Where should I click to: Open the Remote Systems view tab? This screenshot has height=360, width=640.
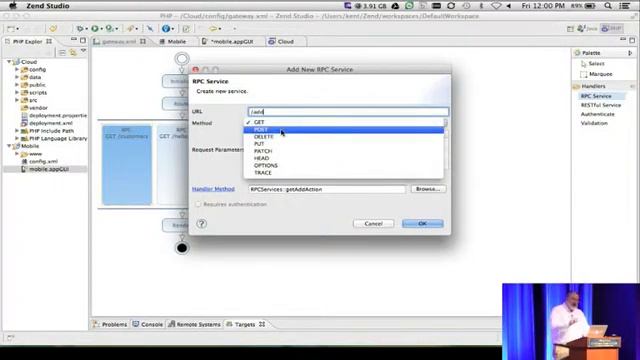click(x=194, y=324)
